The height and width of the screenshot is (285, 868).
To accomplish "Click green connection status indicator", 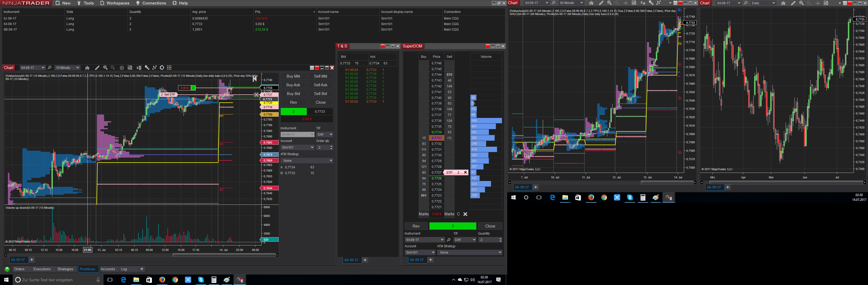I will [x=7, y=269].
